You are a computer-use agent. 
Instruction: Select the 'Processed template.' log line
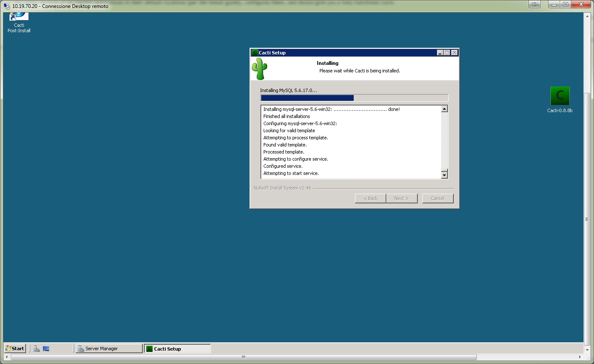[x=283, y=152]
